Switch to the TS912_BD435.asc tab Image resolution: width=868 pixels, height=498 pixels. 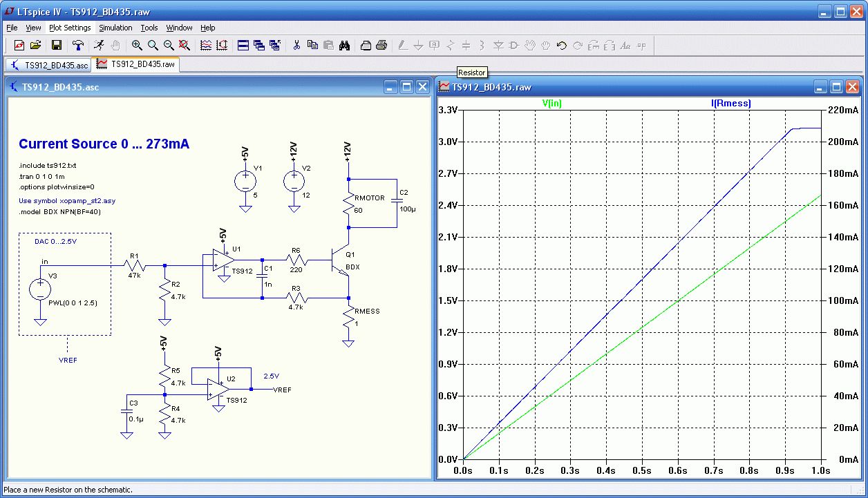pos(49,65)
